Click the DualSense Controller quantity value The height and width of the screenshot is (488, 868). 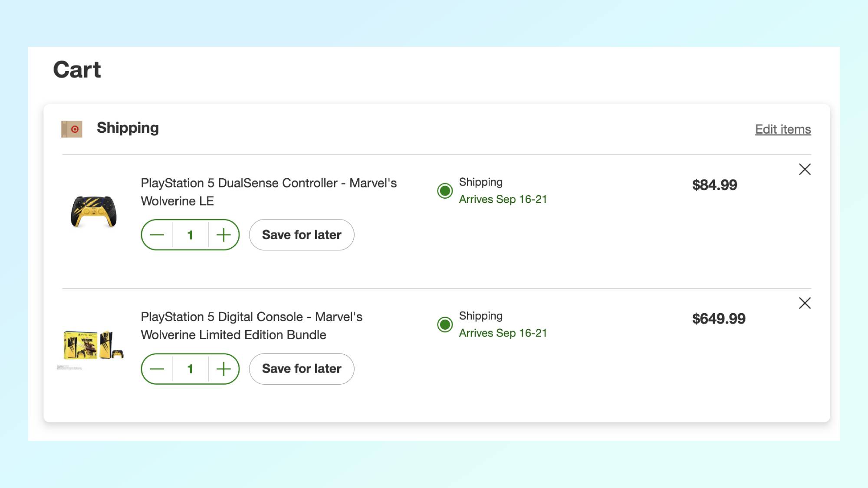(190, 235)
